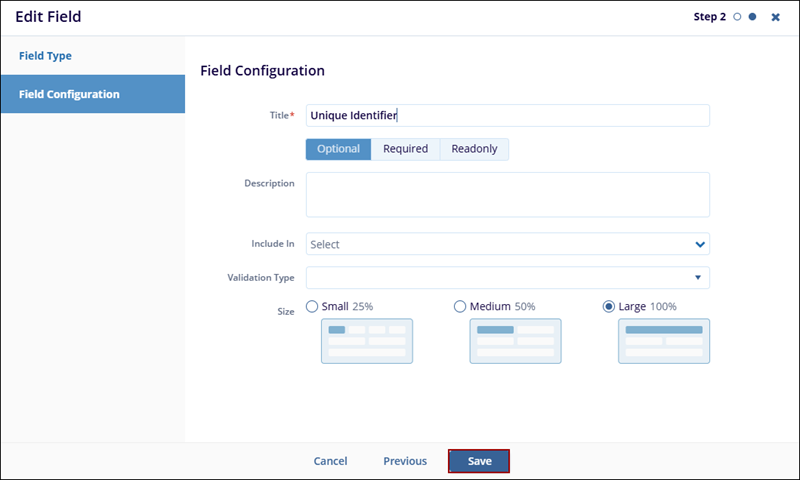Click the Previous link

point(405,461)
